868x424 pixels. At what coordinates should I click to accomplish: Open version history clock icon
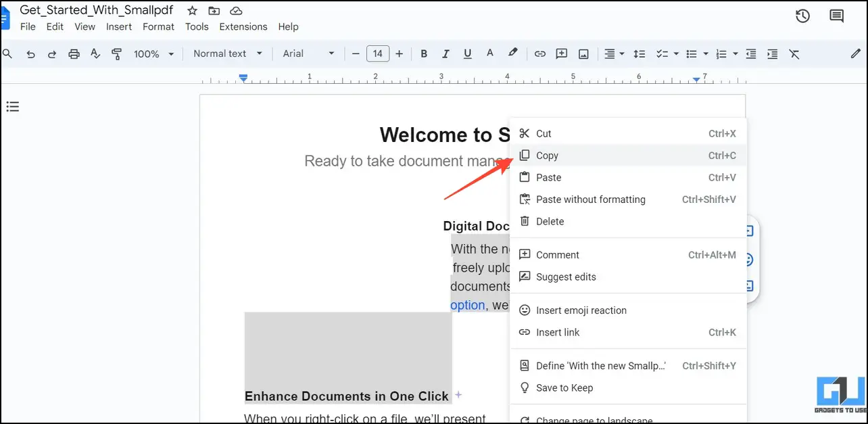(x=802, y=16)
